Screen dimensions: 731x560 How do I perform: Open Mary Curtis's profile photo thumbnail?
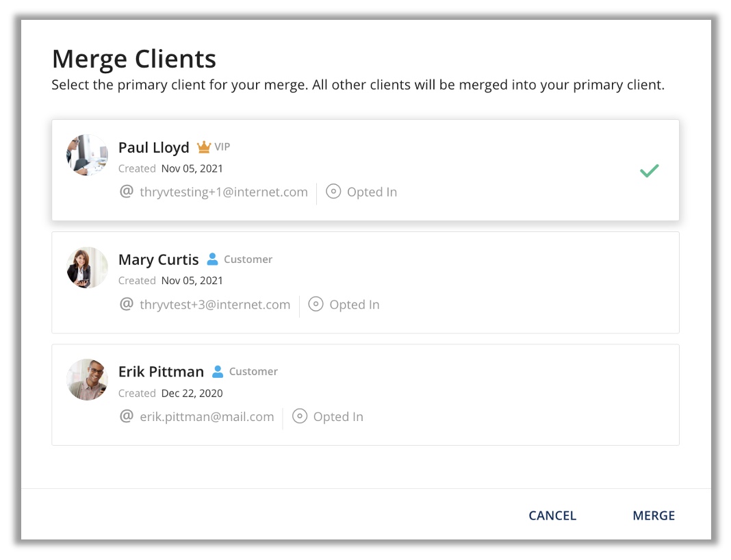[x=87, y=267]
